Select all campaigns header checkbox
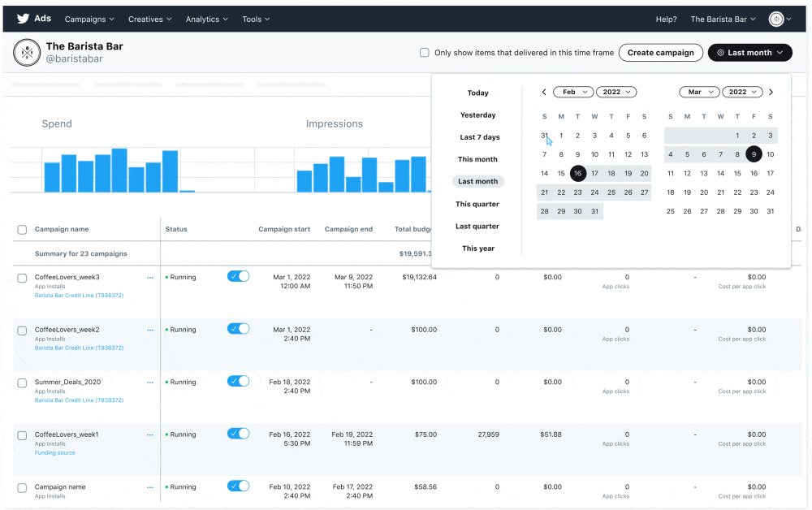 [22, 229]
